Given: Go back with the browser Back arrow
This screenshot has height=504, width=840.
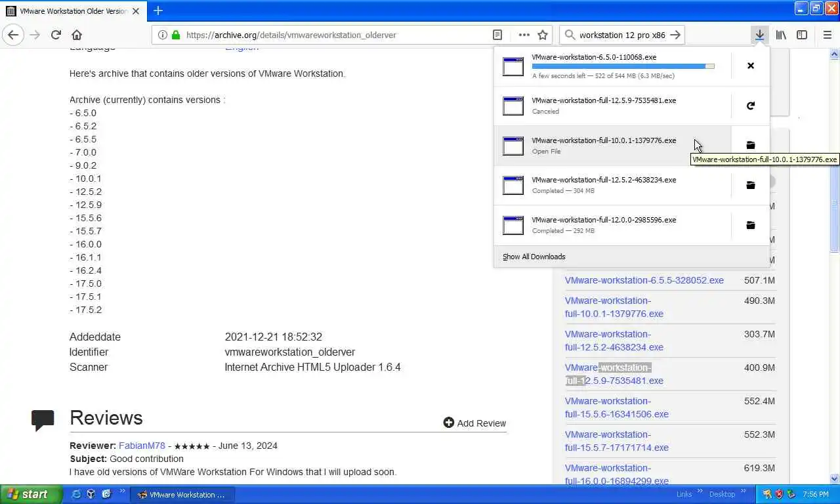Looking at the screenshot, I should coord(13,35).
